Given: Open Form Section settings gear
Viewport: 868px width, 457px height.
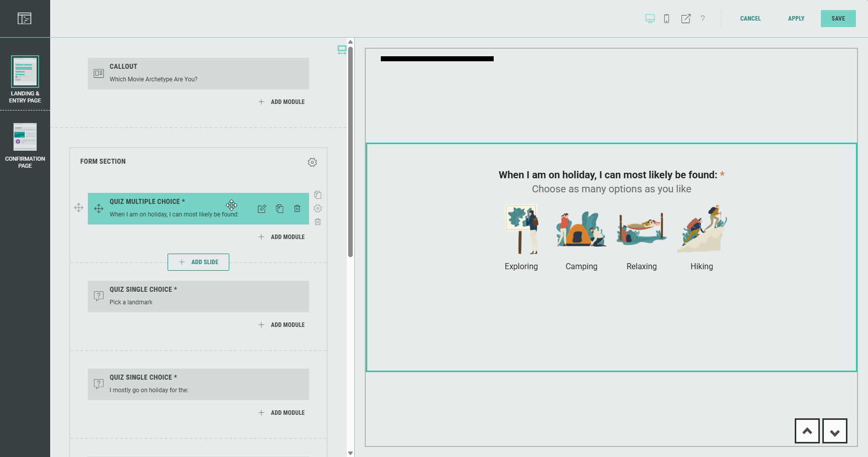Looking at the screenshot, I should tap(312, 162).
